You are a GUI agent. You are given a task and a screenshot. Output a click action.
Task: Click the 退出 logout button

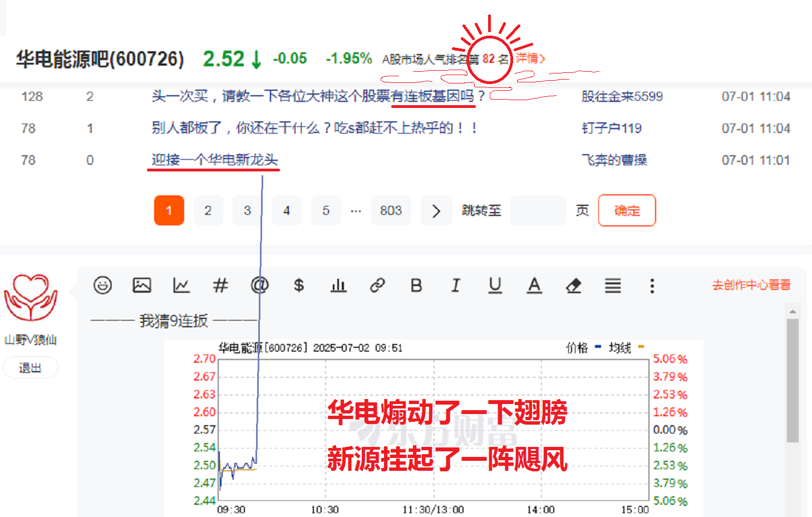(30, 368)
